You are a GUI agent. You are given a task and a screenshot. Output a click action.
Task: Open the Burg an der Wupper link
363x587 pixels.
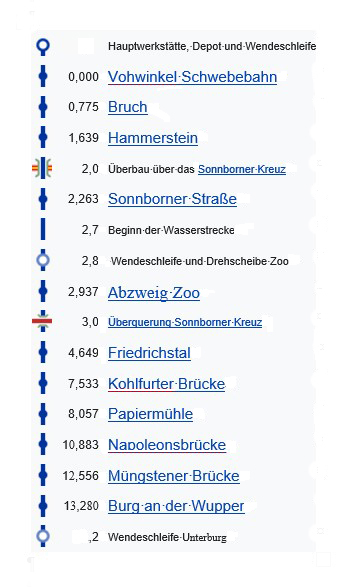[176, 506]
